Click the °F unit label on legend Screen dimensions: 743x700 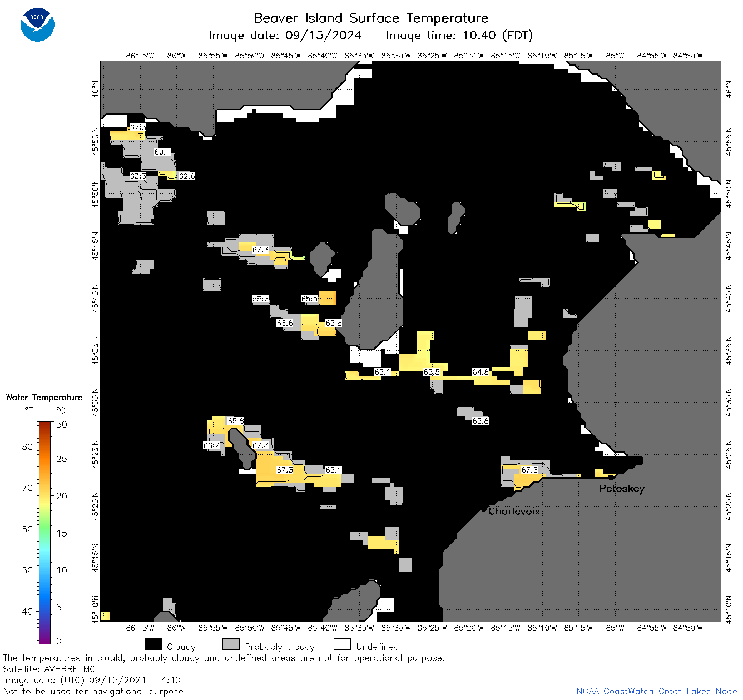tap(29, 410)
